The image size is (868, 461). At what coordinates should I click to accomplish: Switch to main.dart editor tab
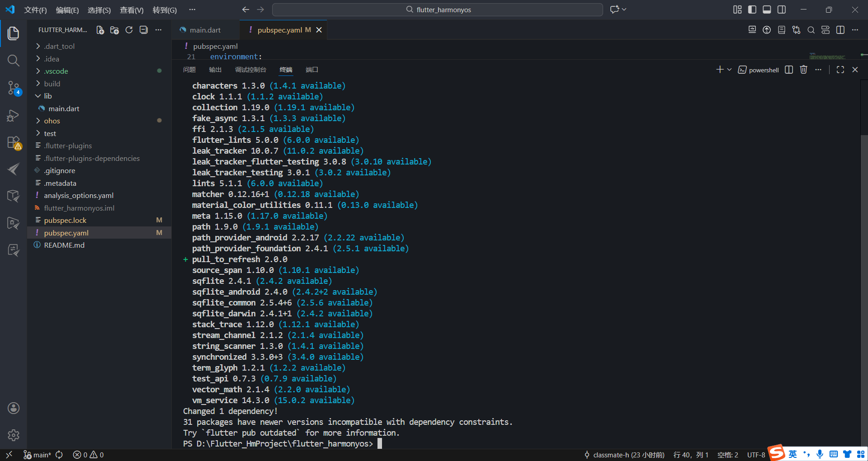click(205, 30)
